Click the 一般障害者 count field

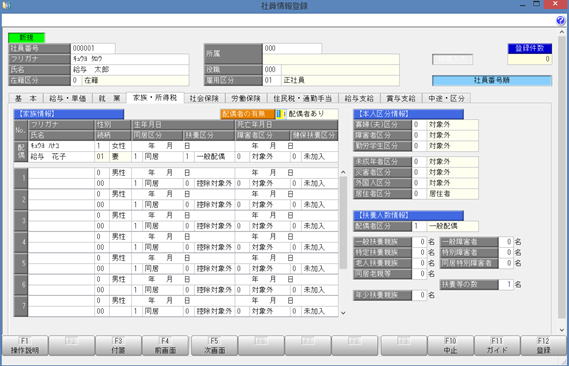click(506, 242)
